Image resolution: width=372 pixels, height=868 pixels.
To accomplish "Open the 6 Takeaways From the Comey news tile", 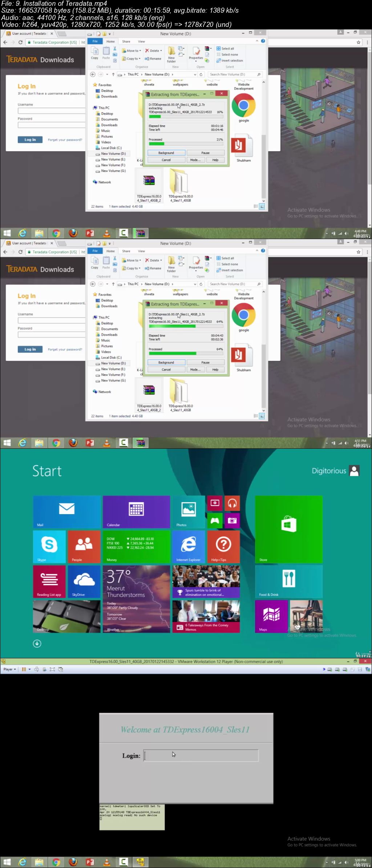I will tap(206, 616).
